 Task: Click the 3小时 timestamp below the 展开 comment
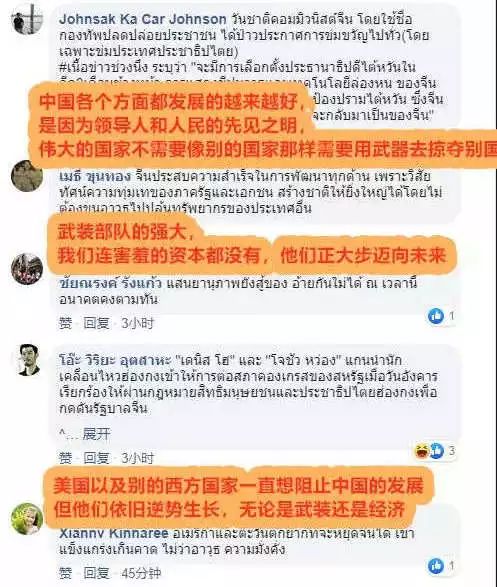tap(137, 457)
